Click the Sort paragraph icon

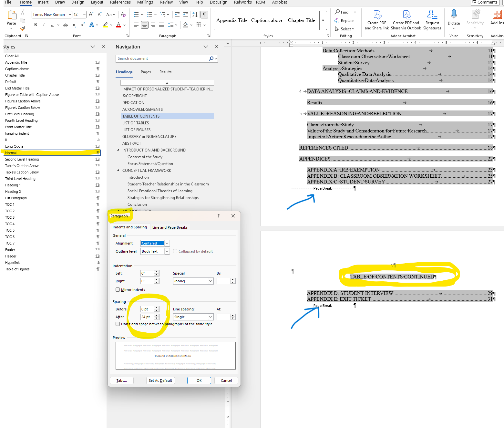tap(195, 15)
